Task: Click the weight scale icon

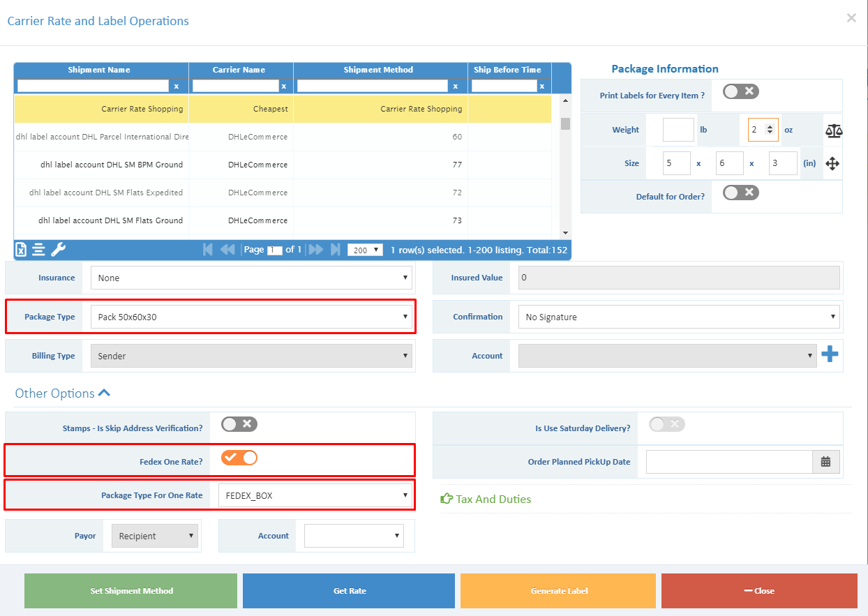Action: (835, 130)
